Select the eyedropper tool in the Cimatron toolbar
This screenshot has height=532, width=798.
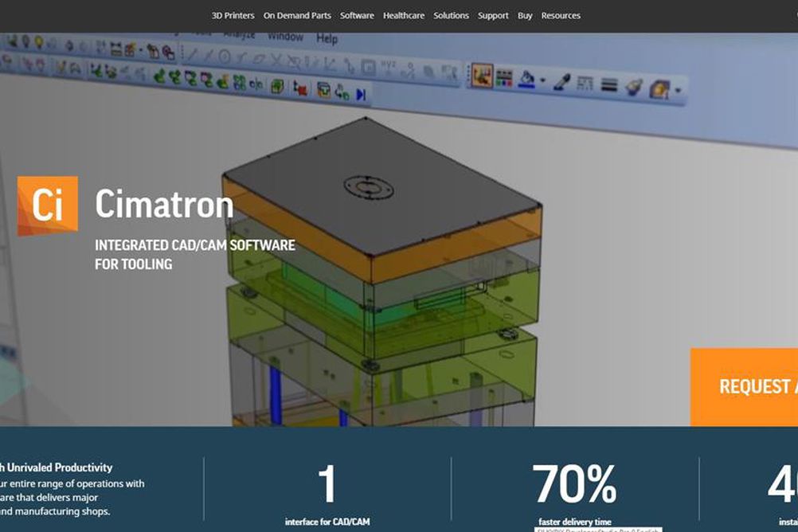[561, 82]
